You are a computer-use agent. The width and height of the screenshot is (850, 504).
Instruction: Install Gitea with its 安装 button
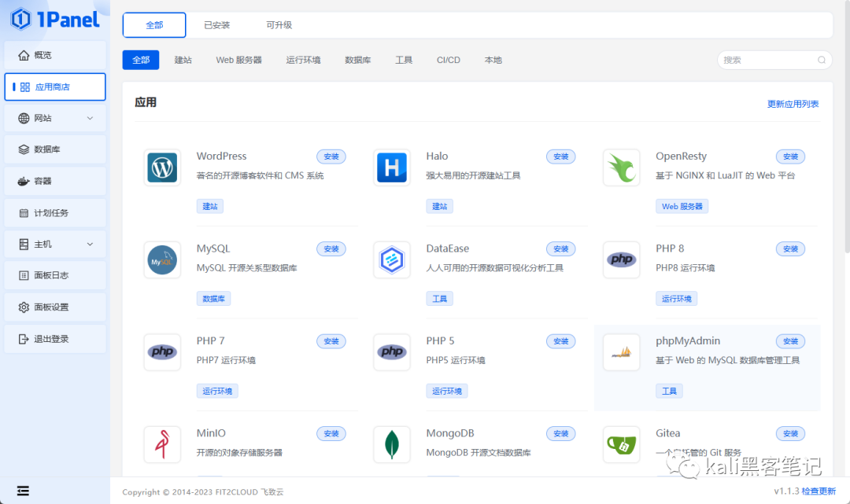[790, 433]
